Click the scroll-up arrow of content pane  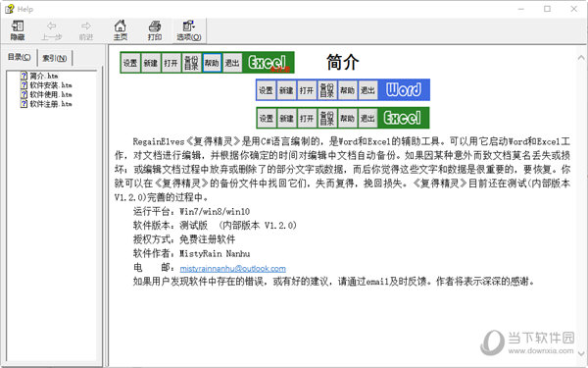click(581, 58)
